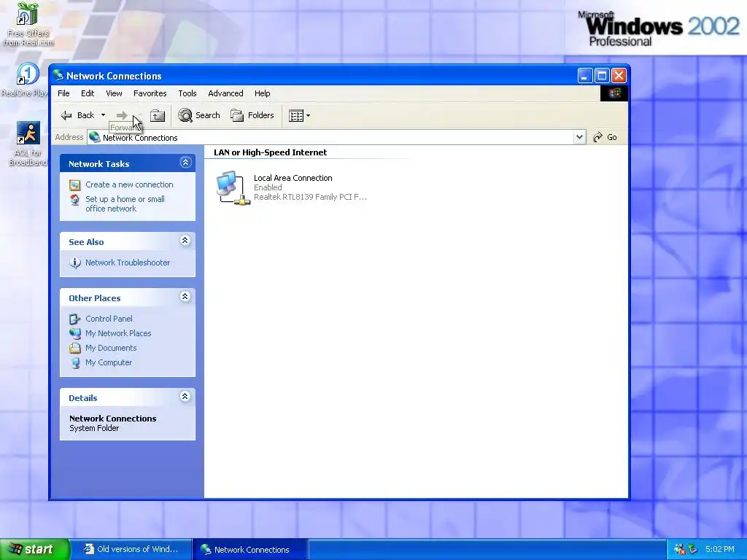
Task: Click the 5:02 PM taskbar clock
Action: pos(720,549)
